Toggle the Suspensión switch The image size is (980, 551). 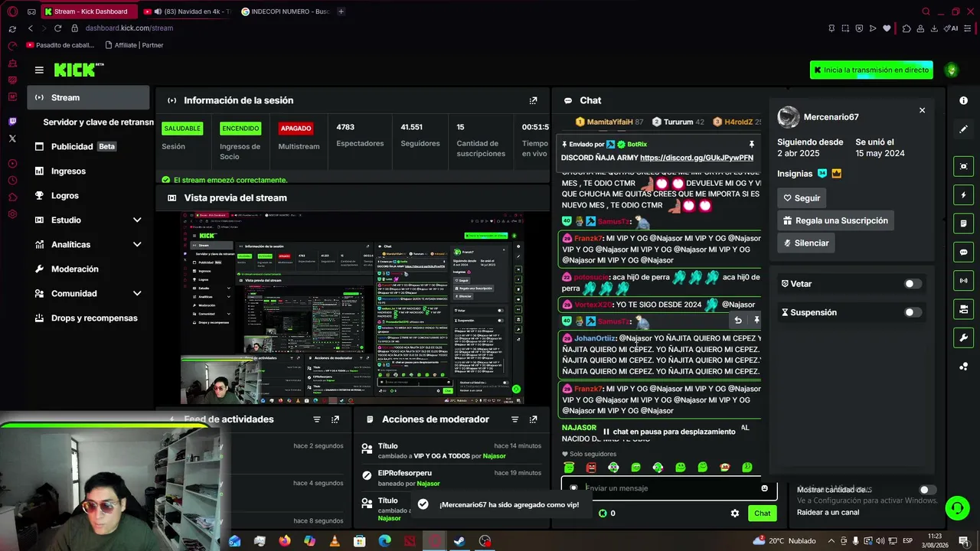tap(913, 312)
